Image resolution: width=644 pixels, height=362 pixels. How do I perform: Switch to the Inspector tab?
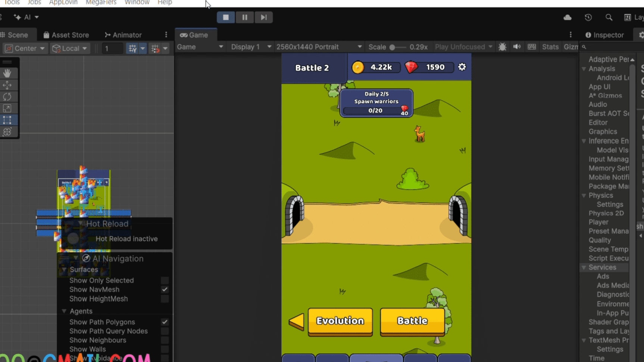605,35
